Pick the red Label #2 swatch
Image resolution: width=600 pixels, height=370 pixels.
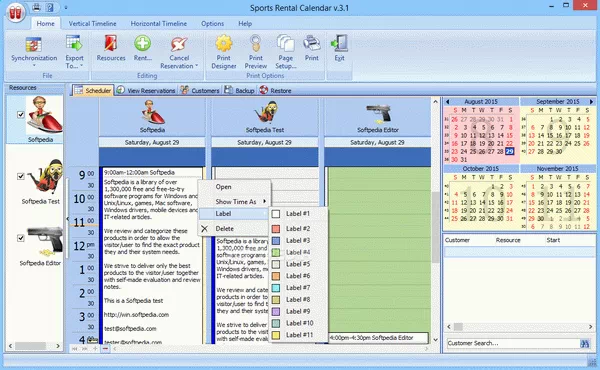pyautogui.click(x=276, y=229)
